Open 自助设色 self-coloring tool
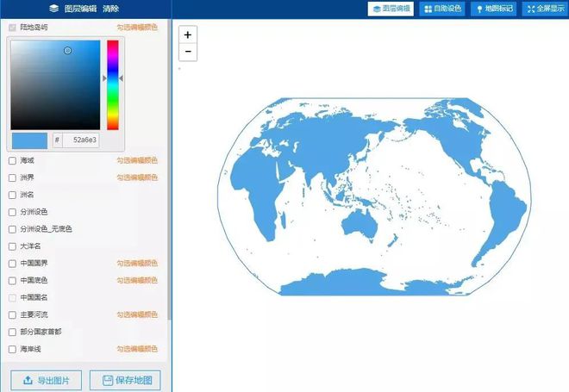Screen dimensions: 569x392 pyautogui.click(x=442, y=9)
